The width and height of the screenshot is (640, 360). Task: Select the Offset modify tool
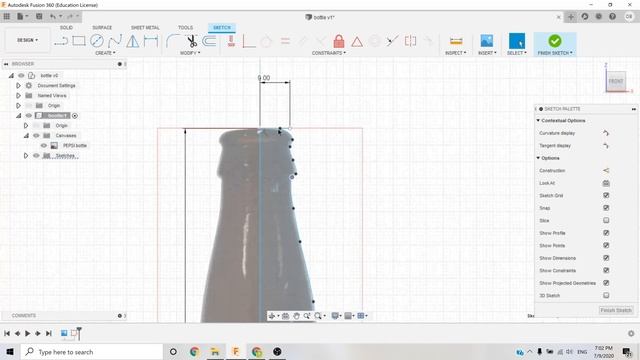tap(209, 41)
